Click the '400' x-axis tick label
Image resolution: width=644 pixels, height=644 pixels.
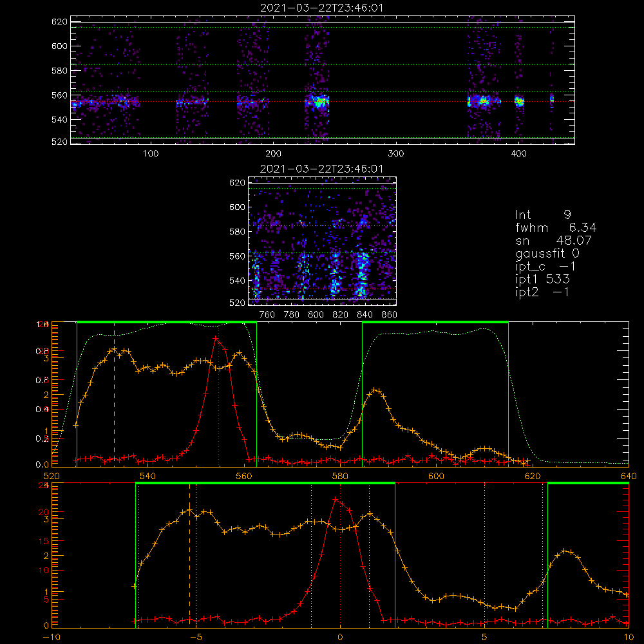518,153
